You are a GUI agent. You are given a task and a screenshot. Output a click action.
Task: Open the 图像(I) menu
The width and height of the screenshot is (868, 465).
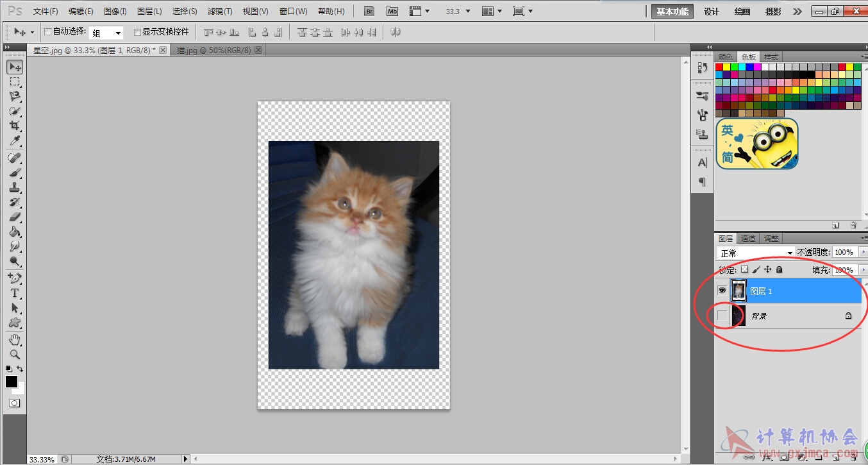(115, 12)
